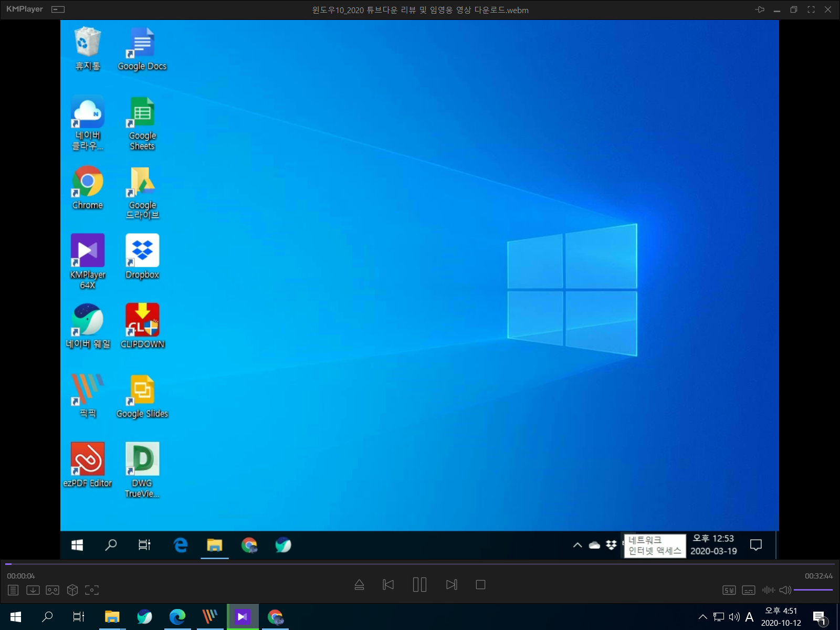
Task: Click the Whale icon inside the video taskbar
Action: (283, 545)
